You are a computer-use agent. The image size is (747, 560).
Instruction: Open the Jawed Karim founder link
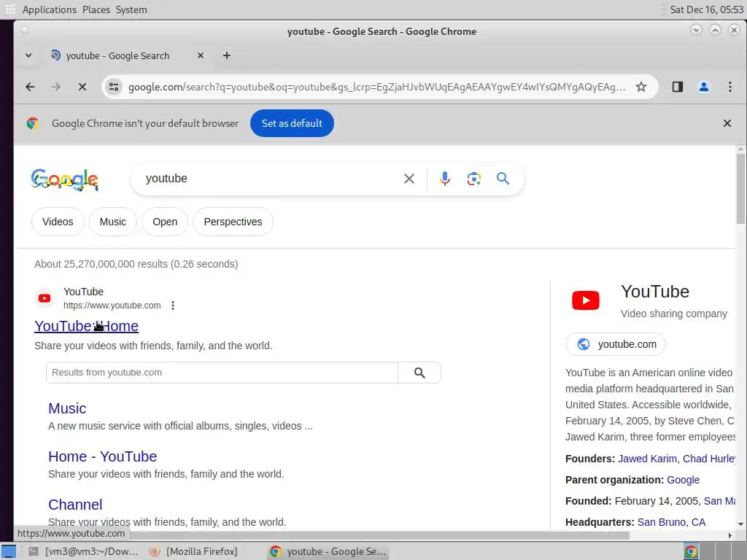[x=648, y=459]
